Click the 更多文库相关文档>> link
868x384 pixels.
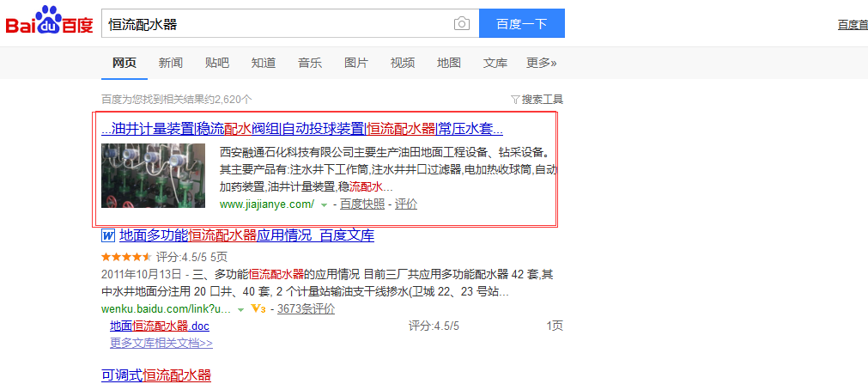pos(161,343)
